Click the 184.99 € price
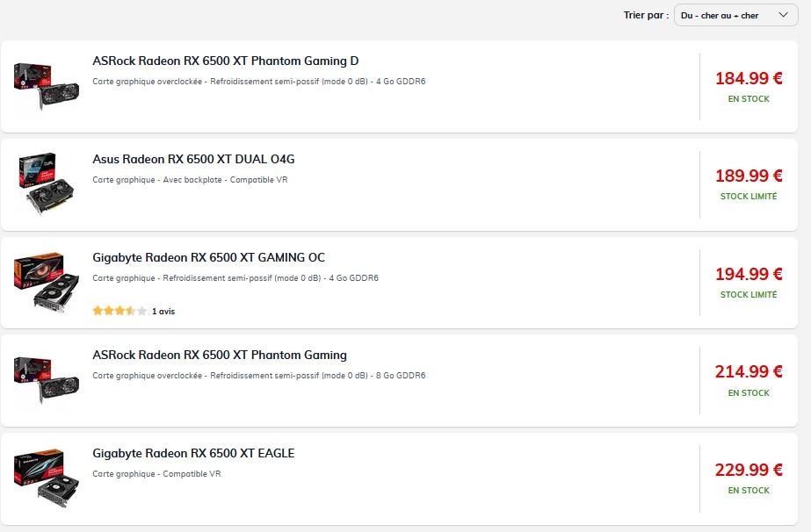 pos(749,78)
